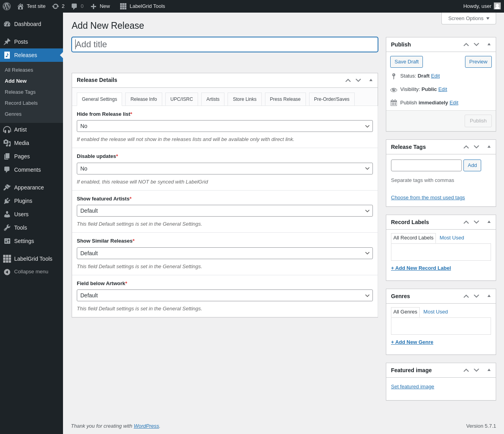Click Add New Record Label link
Screen dimensions: 504x434
tap(421, 268)
